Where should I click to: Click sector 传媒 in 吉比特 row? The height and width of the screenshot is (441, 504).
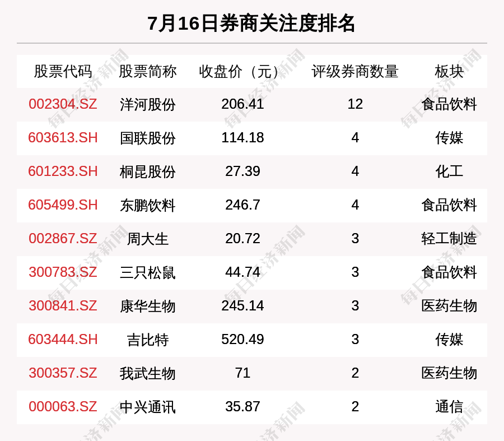tap(449, 340)
